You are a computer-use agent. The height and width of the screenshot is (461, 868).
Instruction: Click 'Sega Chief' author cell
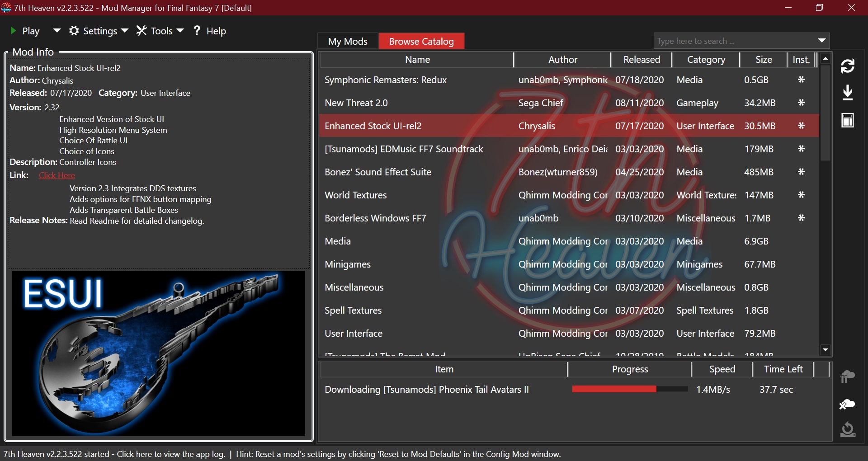point(541,103)
